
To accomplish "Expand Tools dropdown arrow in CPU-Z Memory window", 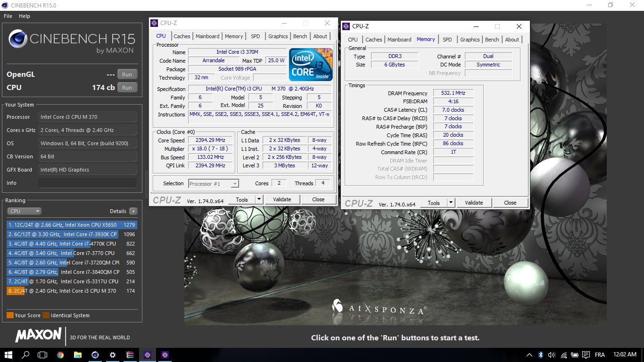I will coord(451,203).
